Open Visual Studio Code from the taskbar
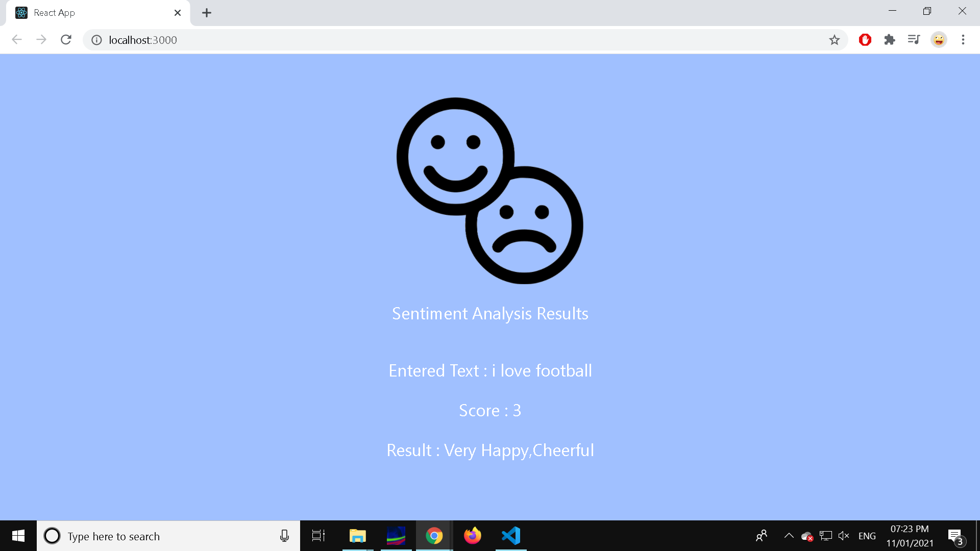980x551 pixels. point(511,536)
